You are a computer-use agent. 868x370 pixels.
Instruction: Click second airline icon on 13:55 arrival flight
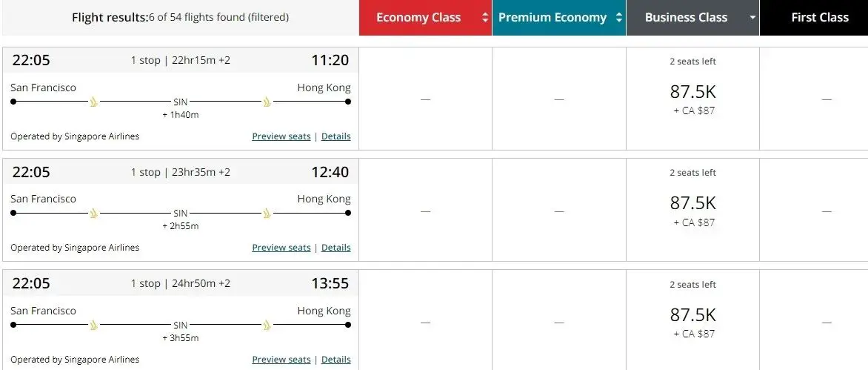pos(267,326)
